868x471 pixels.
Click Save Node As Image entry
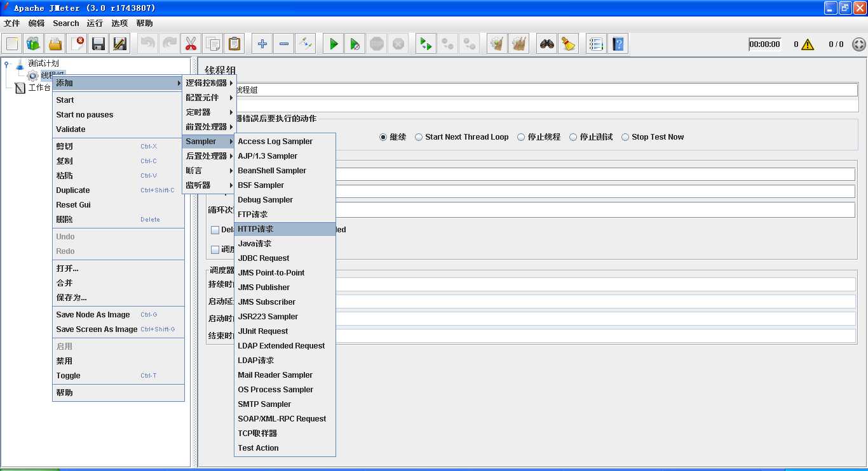(x=93, y=315)
